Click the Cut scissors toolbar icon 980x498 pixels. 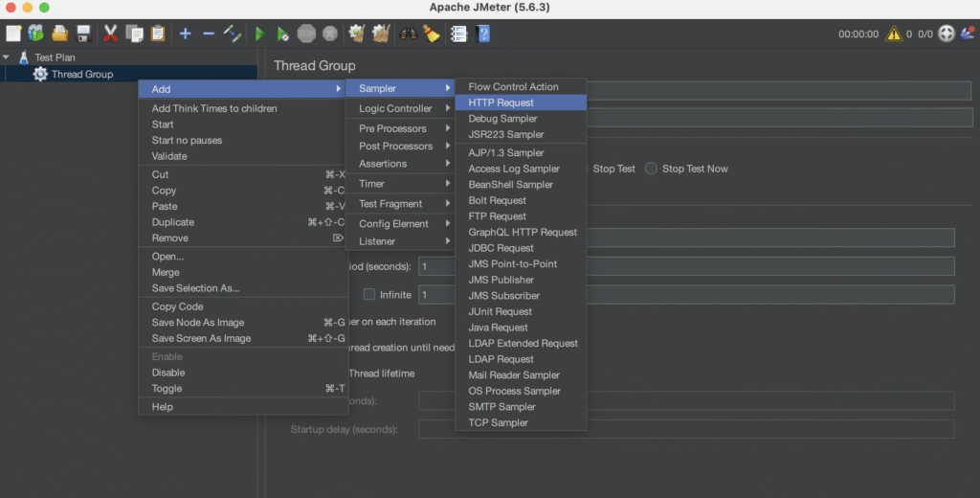(x=110, y=34)
